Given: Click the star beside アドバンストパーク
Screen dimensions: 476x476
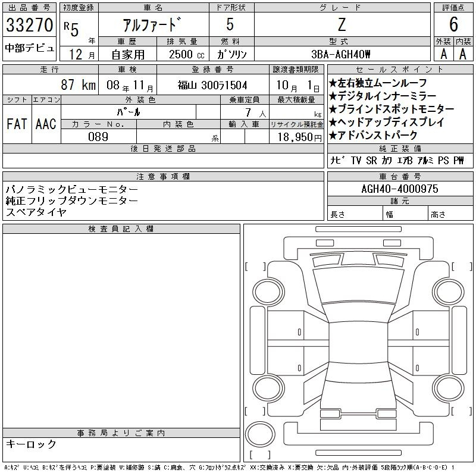Looking at the screenshot, I should pos(333,135).
